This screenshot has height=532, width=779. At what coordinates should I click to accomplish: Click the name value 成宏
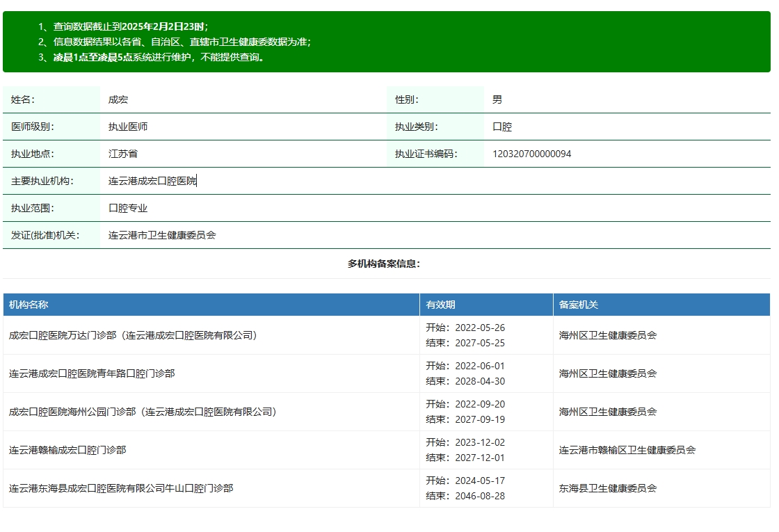click(x=118, y=99)
